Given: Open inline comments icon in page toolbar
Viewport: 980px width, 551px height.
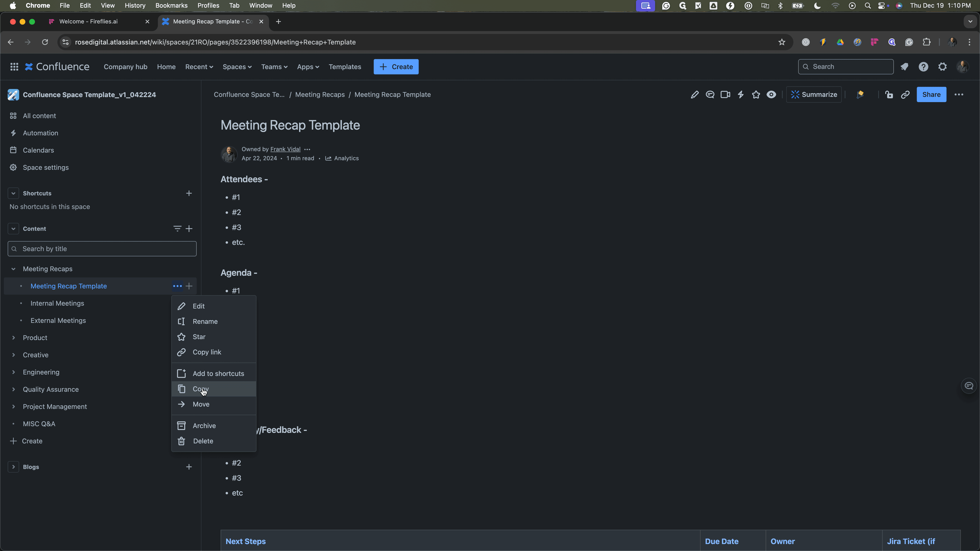Looking at the screenshot, I should (710, 95).
